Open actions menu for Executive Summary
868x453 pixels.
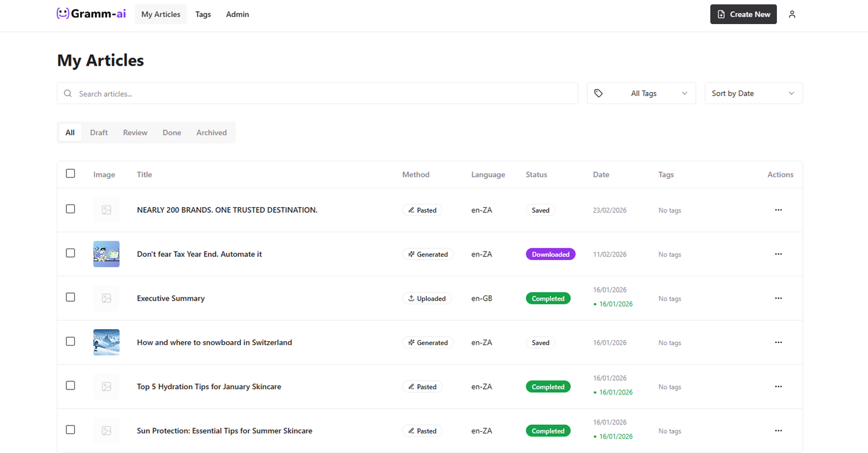click(x=778, y=298)
